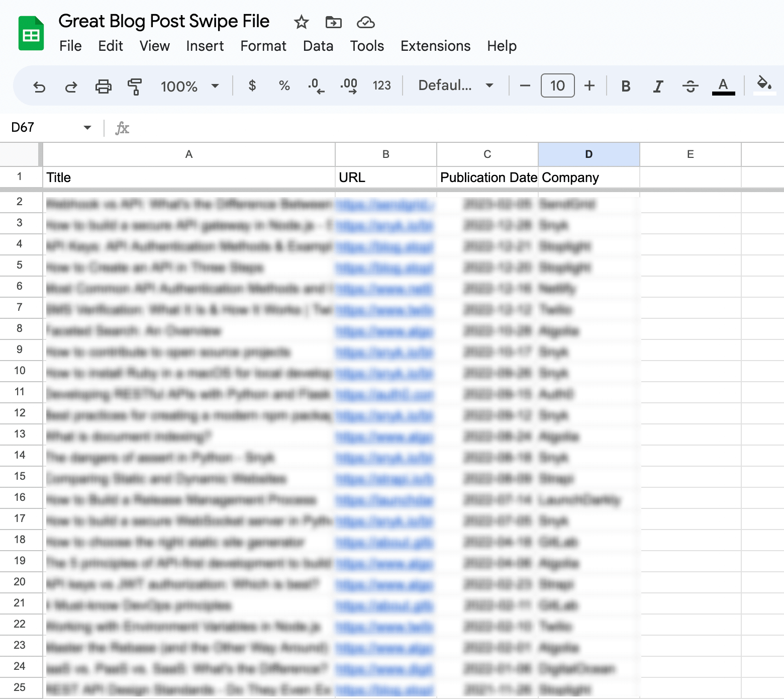Screen dimensions: 784x699
Task: Open the 100% zoom dropdown
Action: tap(189, 86)
